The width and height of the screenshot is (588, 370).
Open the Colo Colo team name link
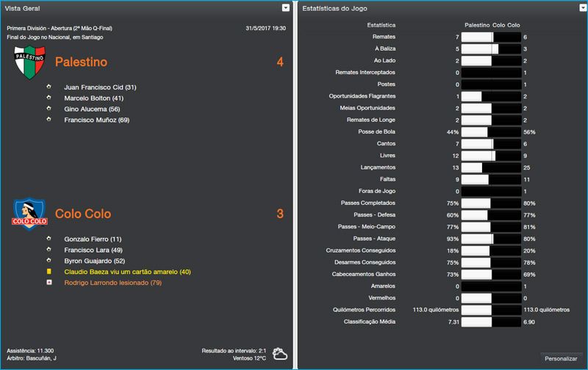82,214
